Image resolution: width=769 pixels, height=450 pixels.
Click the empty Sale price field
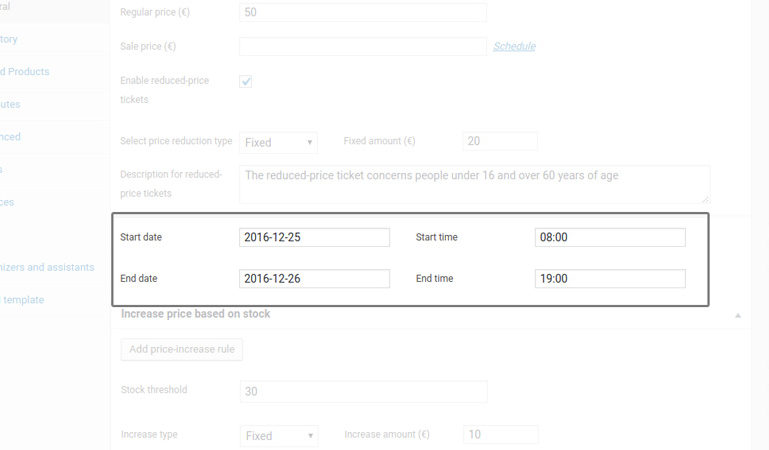point(363,46)
